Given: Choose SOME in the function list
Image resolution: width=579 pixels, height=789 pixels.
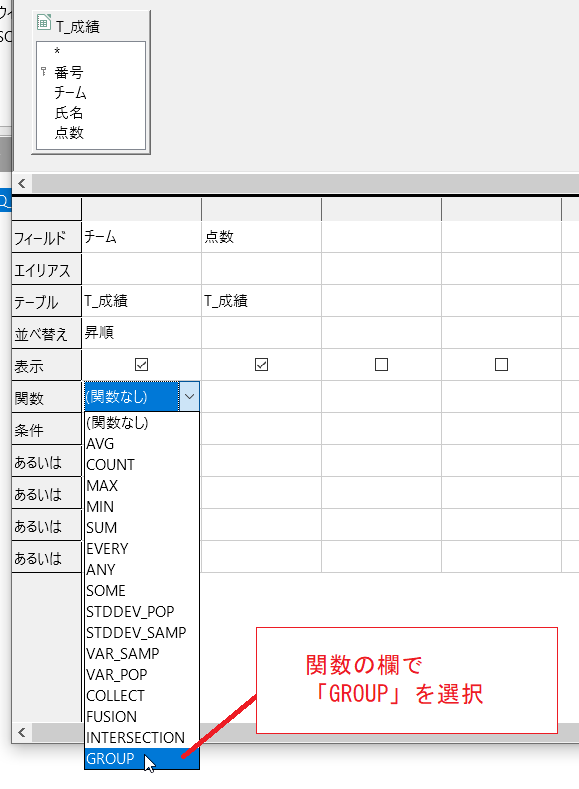Looking at the screenshot, I should [x=141, y=590].
